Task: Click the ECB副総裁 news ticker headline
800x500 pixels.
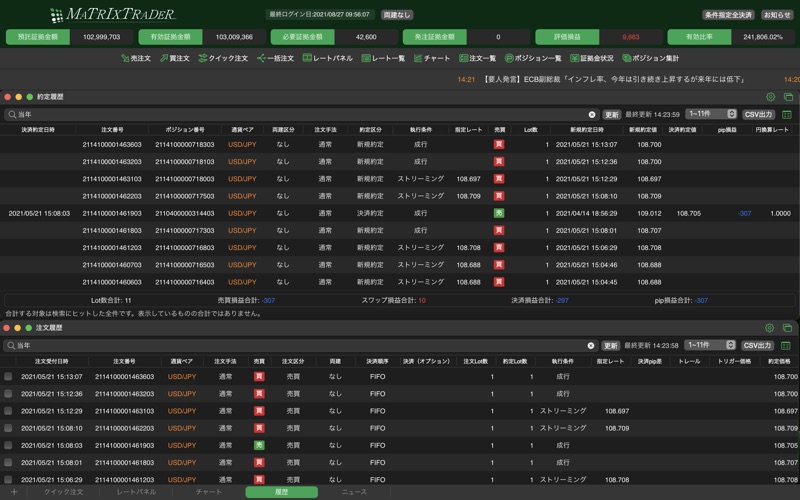Action: pyautogui.click(x=614, y=80)
